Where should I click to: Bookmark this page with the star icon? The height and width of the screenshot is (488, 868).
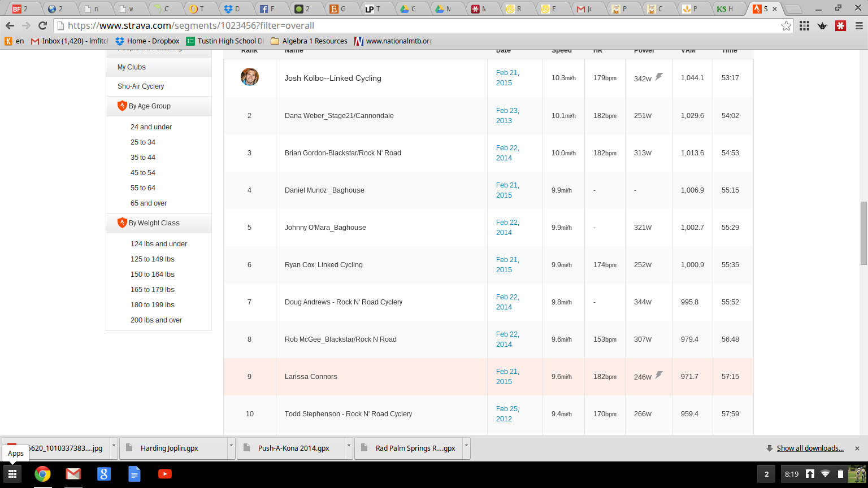(786, 25)
